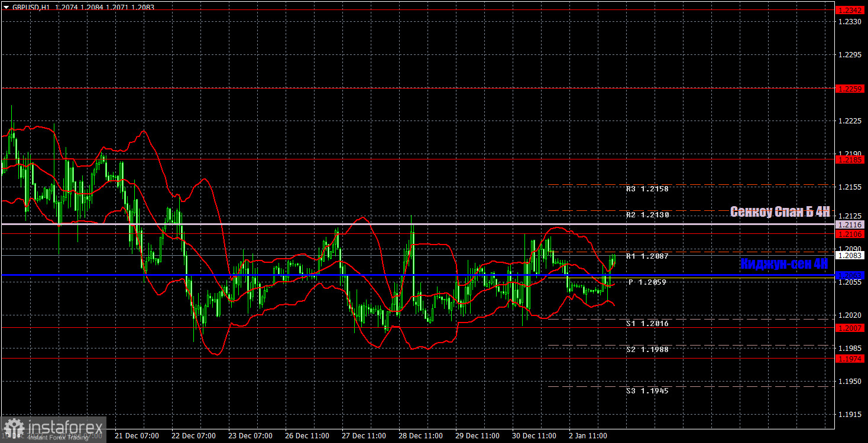This screenshot has height=443, width=868.
Task: Select the R3 1.2158 pivot label
Action: point(647,189)
